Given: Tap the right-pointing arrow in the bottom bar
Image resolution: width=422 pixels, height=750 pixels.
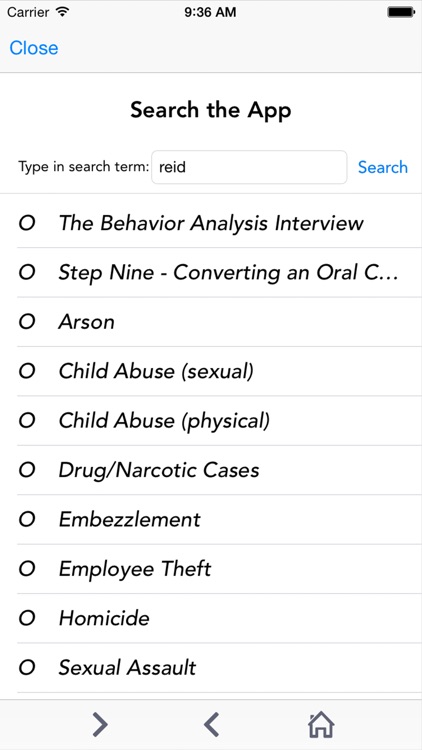Looking at the screenshot, I should (x=100, y=725).
